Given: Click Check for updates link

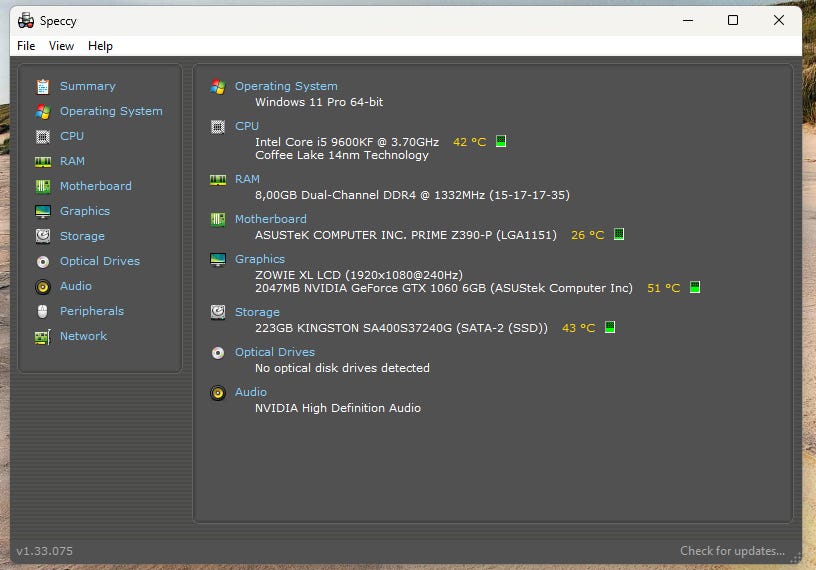Looking at the screenshot, I should point(732,551).
